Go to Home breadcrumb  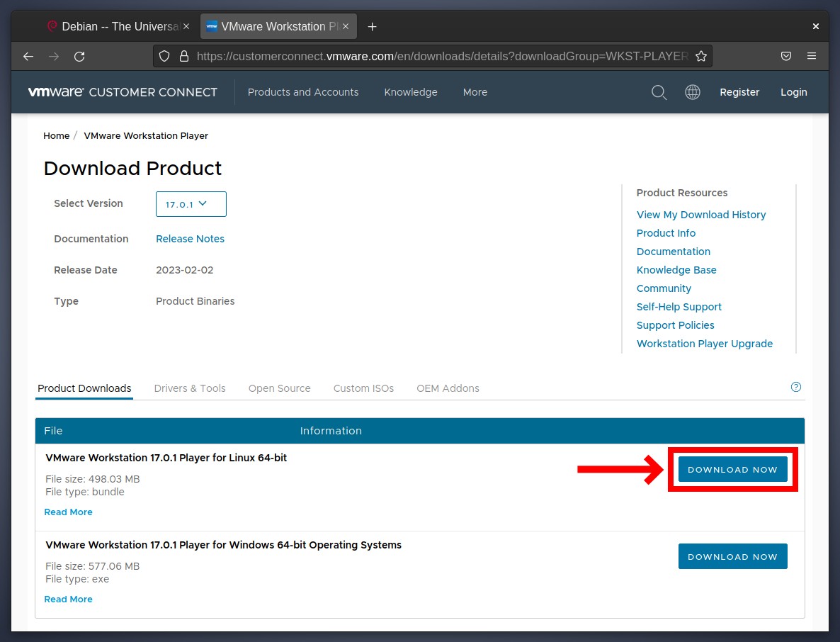[x=56, y=135]
